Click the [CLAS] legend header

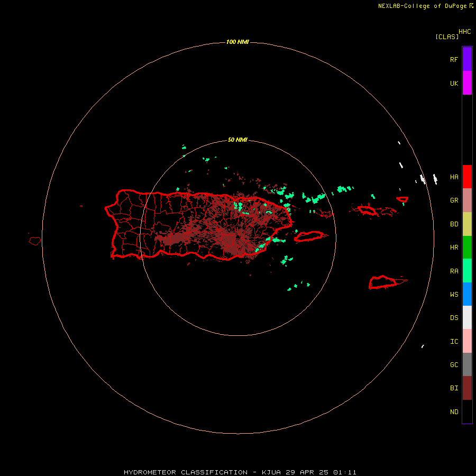pyautogui.click(x=447, y=36)
